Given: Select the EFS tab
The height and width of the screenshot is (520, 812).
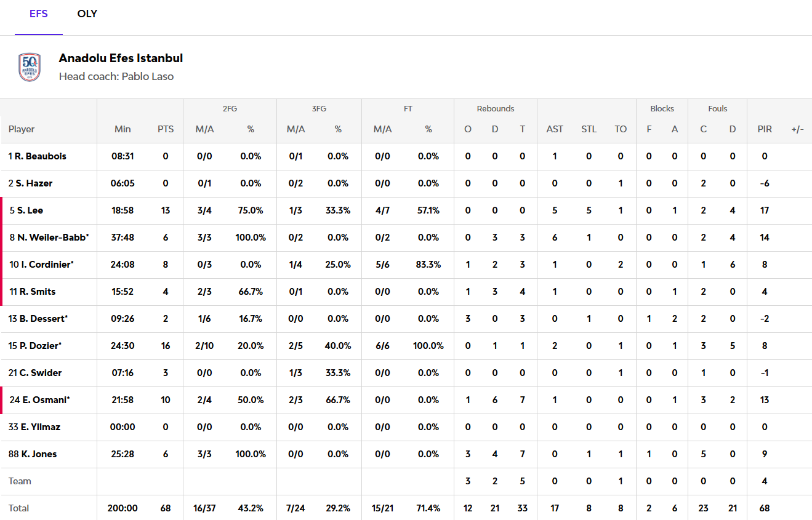Looking at the screenshot, I should 39,14.
